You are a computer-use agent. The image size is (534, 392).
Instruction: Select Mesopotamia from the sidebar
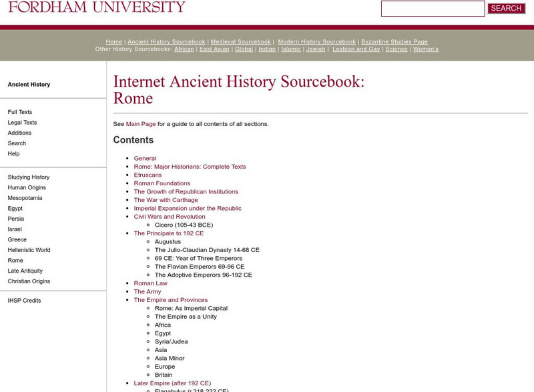click(23, 197)
